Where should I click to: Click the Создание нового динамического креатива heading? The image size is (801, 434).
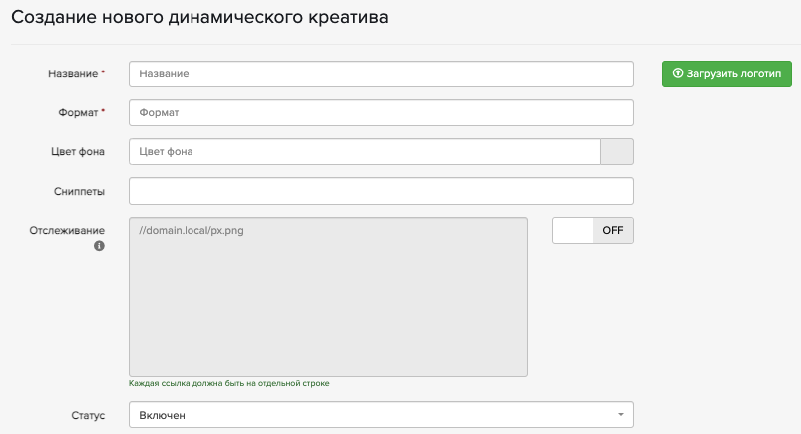[200, 18]
